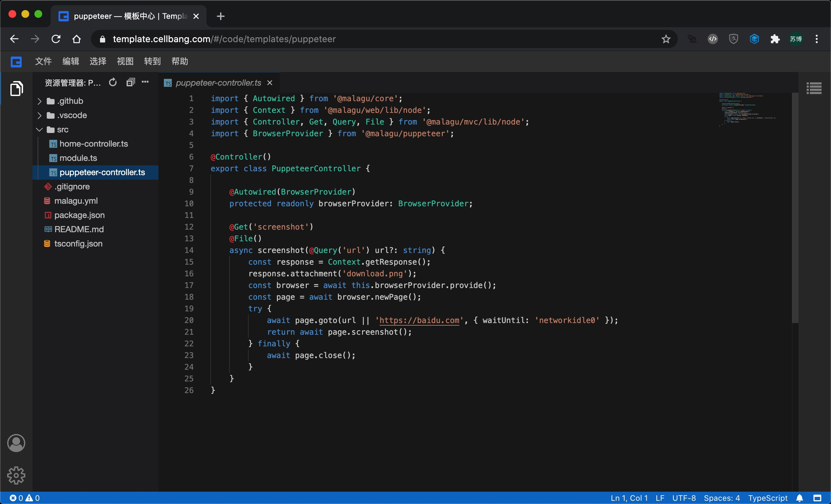Open the Manage gear icon
The width and height of the screenshot is (831, 504).
pyautogui.click(x=16, y=475)
